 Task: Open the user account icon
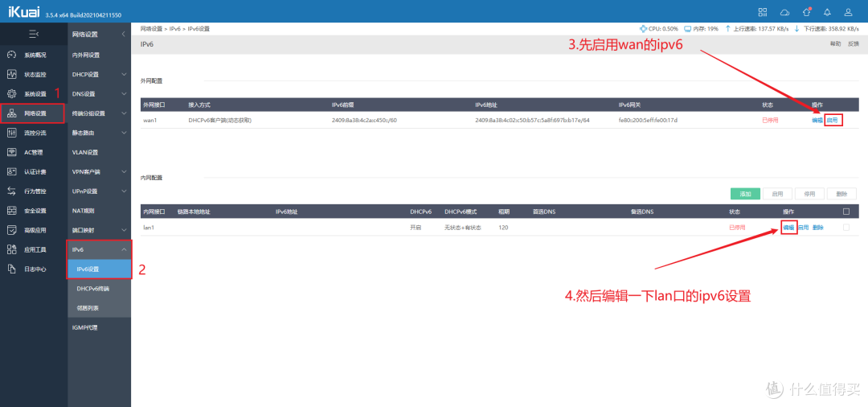(848, 11)
